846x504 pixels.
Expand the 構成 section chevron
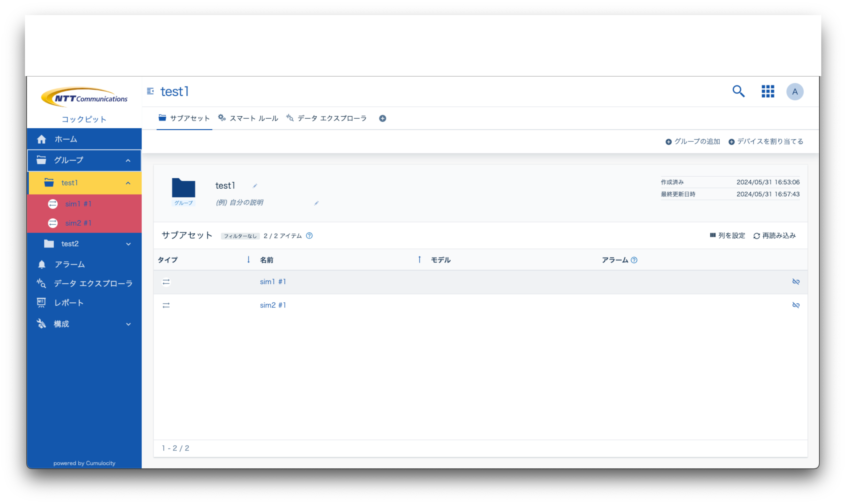(x=129, y=324)
